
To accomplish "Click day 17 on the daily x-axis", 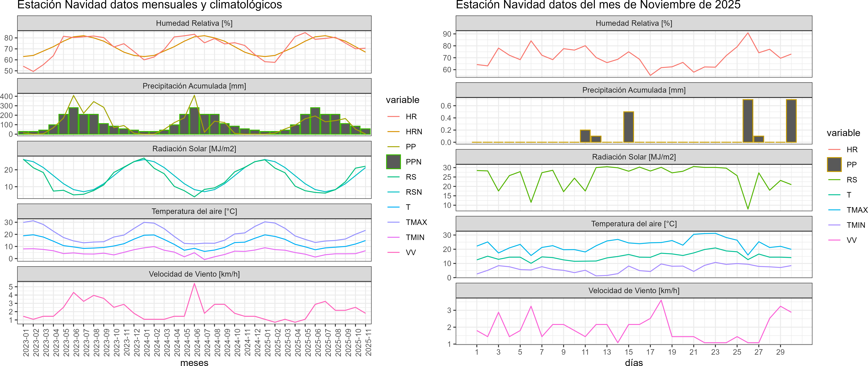I will coord(650,352).
